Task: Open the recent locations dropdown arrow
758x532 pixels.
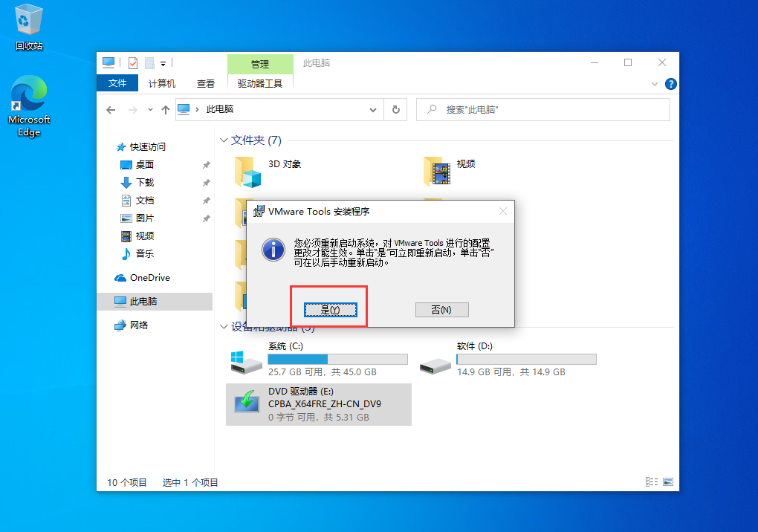Action: (150, 110)
